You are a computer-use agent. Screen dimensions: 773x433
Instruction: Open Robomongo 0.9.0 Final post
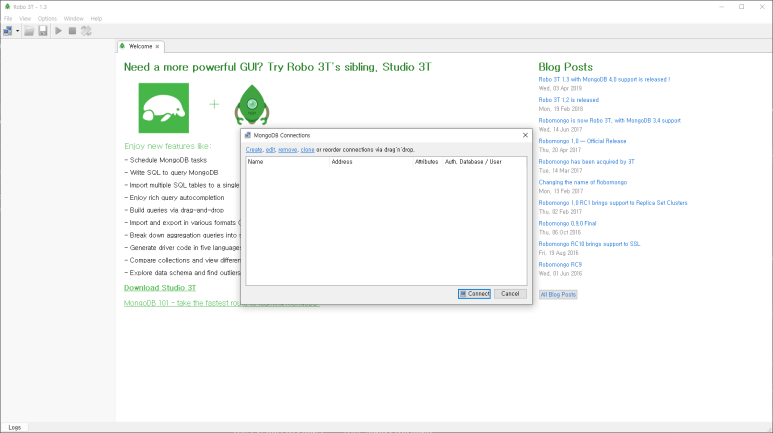tap(567, 223)
